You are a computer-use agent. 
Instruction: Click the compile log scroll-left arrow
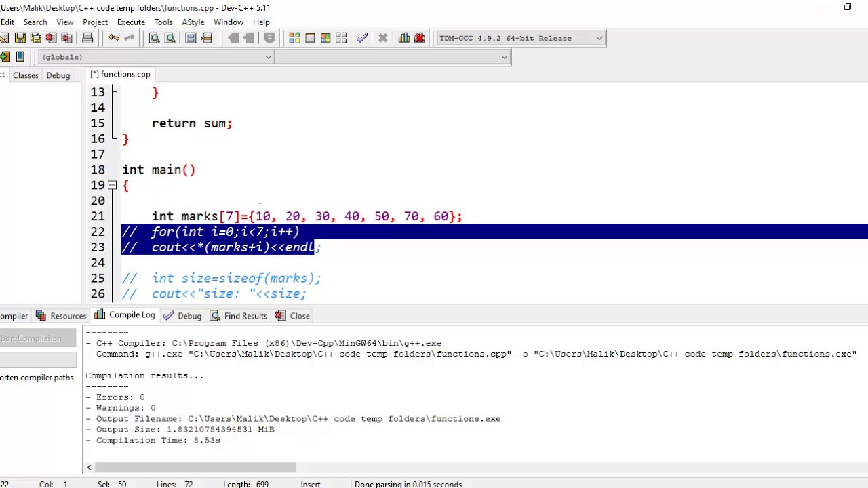89,467
